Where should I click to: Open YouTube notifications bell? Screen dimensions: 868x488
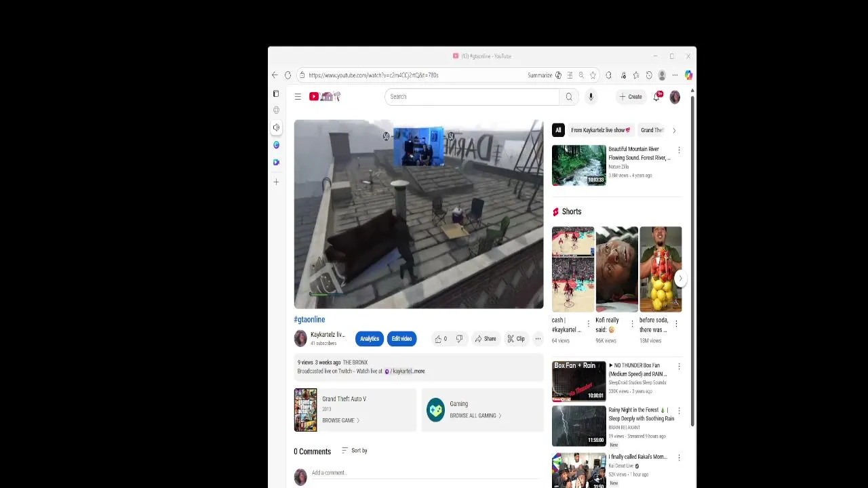pyautogui.click(x=656, y=96)
